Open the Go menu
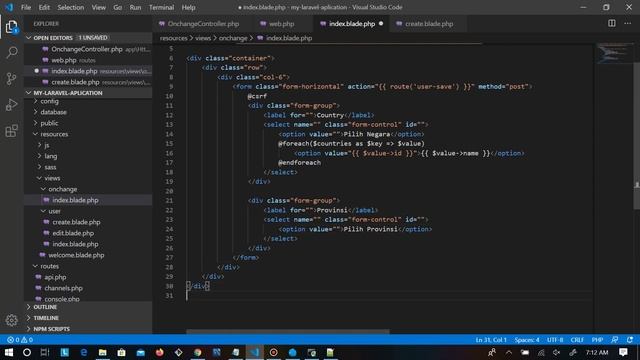The height and width of the screenshot is (360, 640). point(118,7)
